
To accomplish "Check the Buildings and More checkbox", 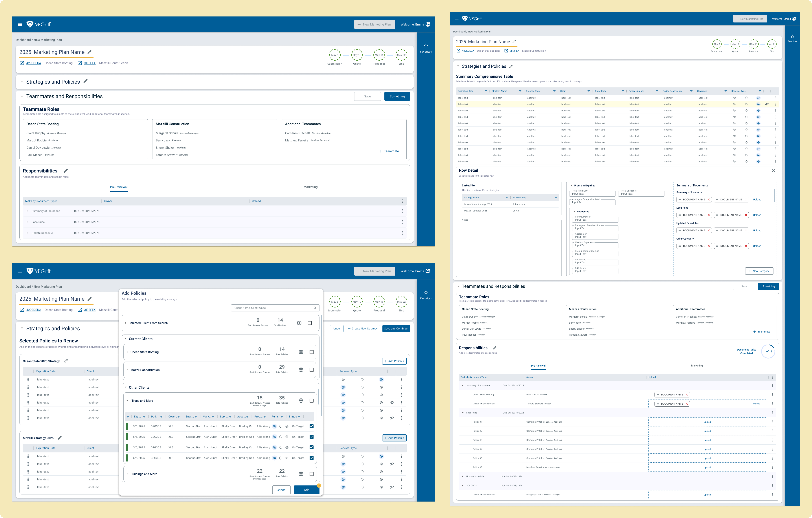I will [x=312, y=474].
